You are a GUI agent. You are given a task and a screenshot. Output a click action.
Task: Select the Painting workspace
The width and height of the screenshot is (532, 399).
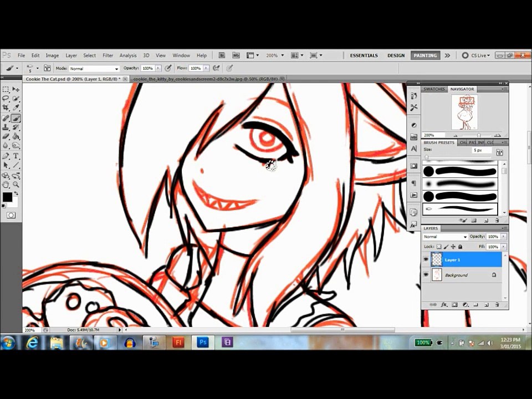click(x=425, y=55)
